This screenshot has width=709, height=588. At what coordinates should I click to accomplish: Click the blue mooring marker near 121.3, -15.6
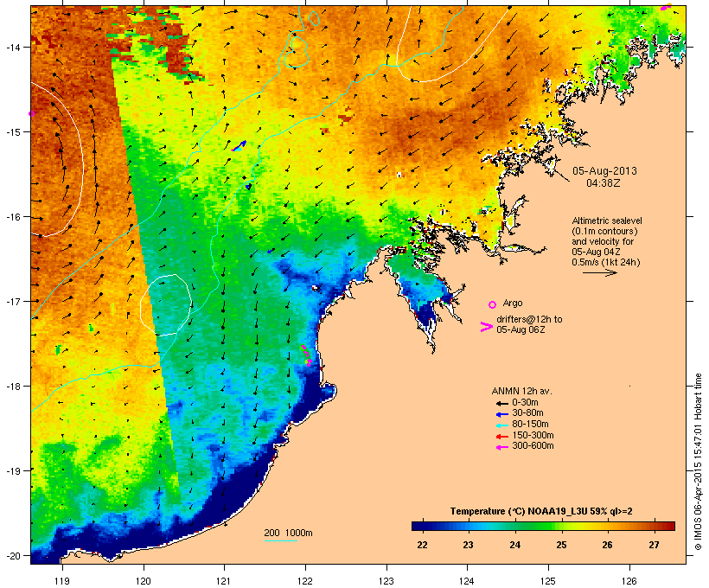248,185
